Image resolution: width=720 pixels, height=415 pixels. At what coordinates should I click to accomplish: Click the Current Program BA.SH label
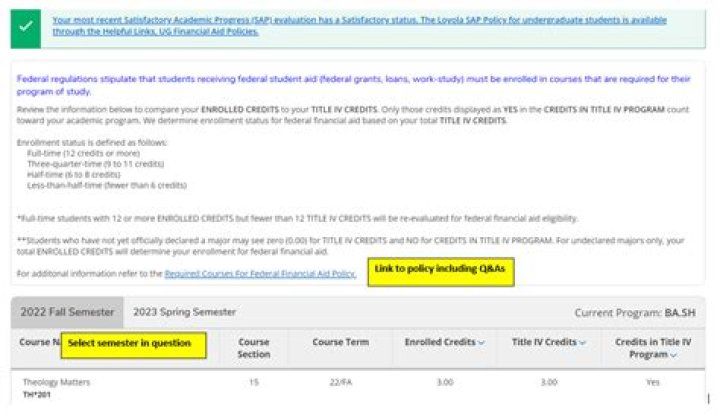point(639,312)
